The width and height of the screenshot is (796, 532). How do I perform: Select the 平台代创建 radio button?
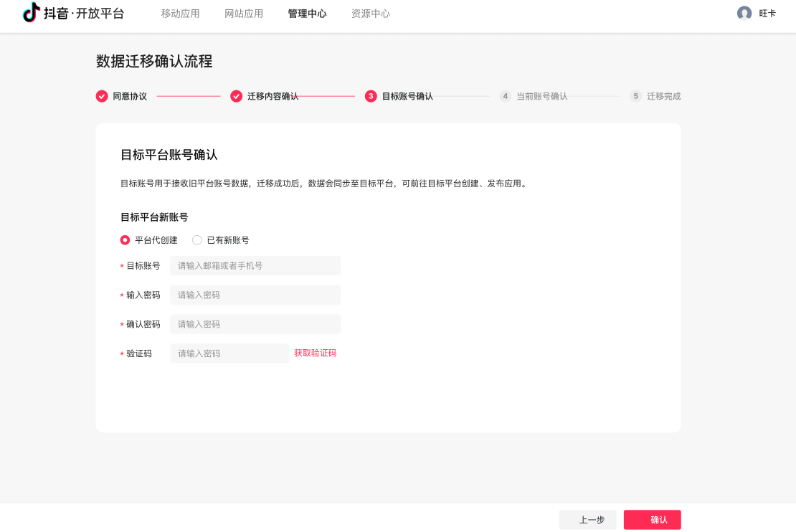pos(125,240)
